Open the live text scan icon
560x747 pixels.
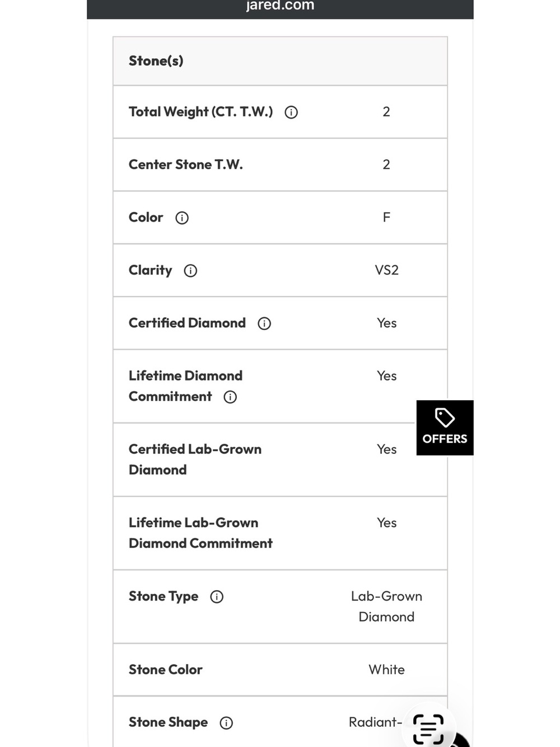pos(428,729)
